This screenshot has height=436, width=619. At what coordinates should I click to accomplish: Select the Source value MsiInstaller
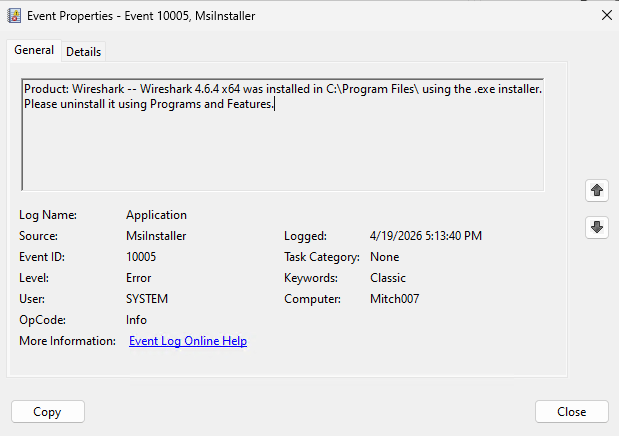[156, 236]
